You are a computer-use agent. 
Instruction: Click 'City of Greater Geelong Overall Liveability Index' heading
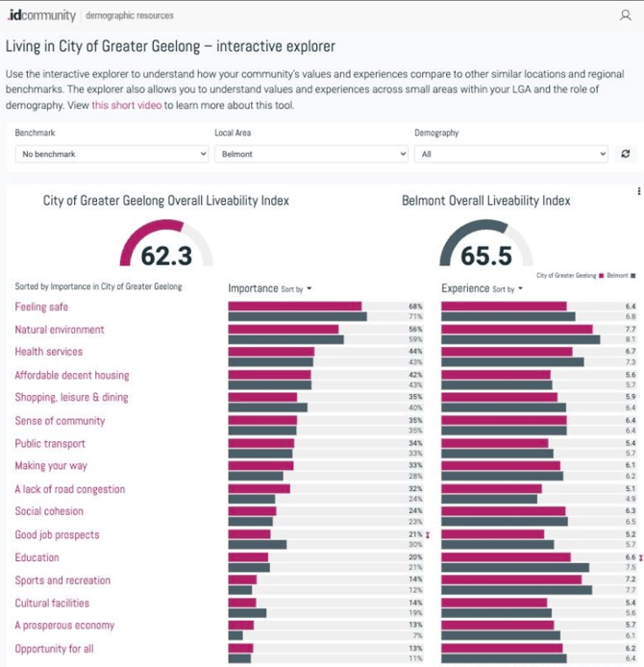(x=166, y=200)
